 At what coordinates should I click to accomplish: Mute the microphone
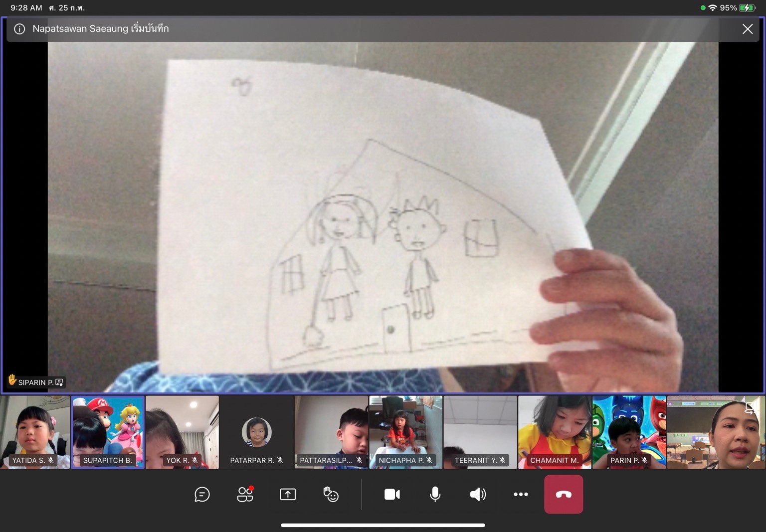[435, 494]
